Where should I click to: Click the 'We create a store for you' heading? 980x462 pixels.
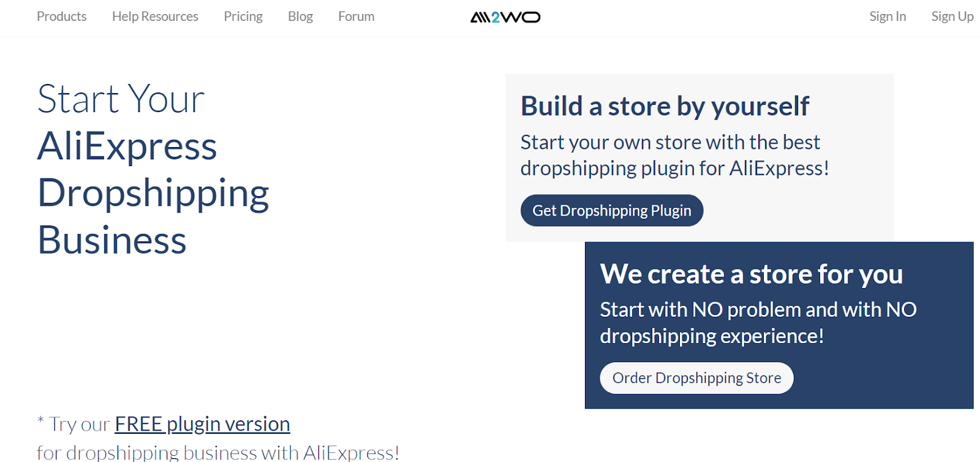coord(752,274)
